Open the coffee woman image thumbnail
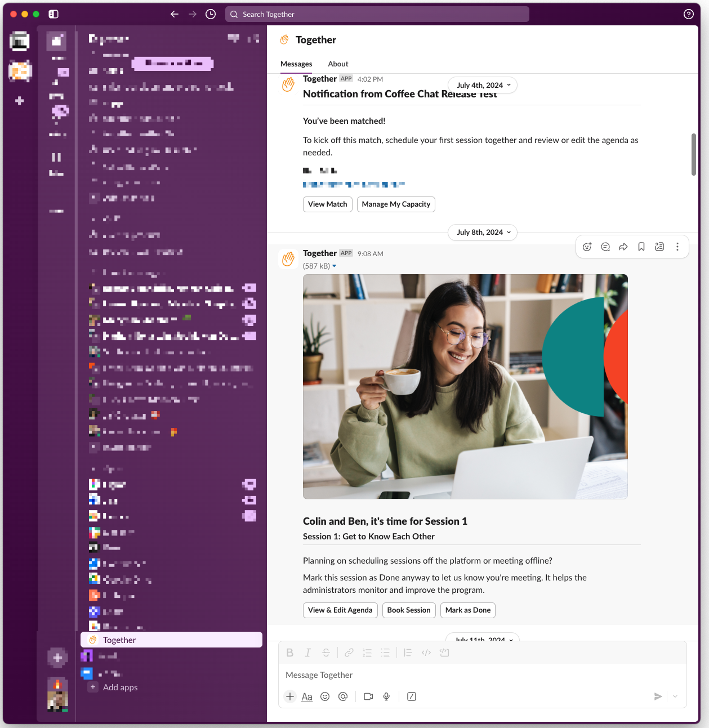Image resolution: width=709 pixels, height=728 pixels. 465,386
